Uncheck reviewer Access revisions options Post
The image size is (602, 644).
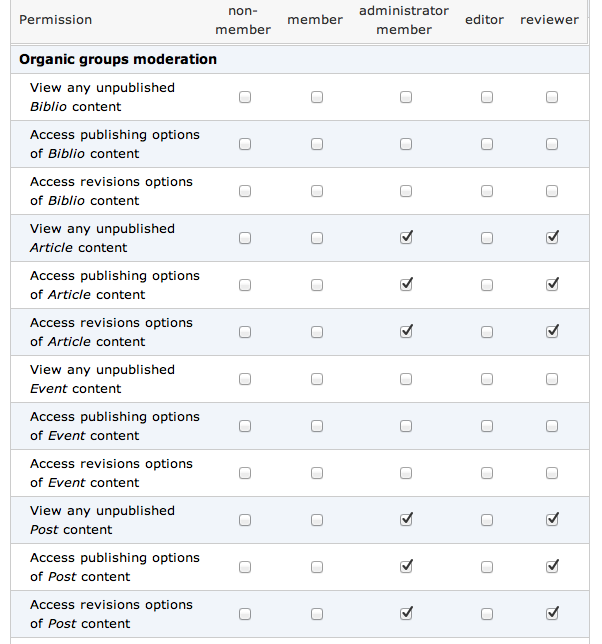click(x=552, y=614)
